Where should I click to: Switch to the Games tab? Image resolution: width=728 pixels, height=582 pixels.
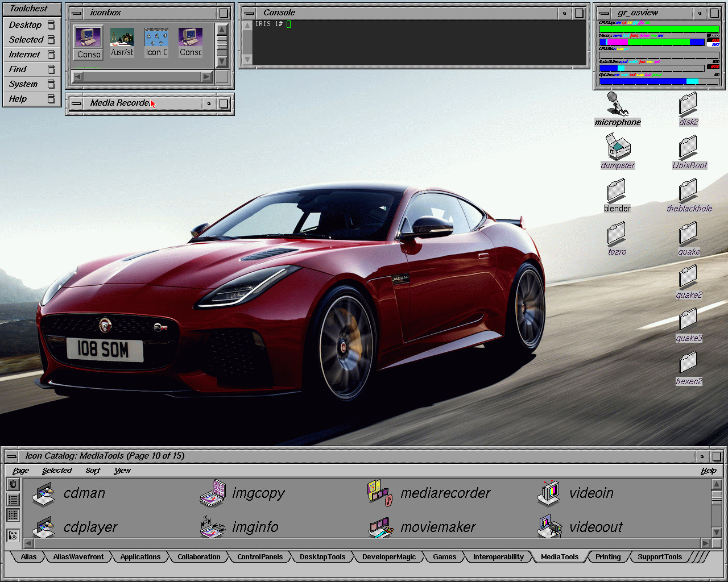click(444, 557)
